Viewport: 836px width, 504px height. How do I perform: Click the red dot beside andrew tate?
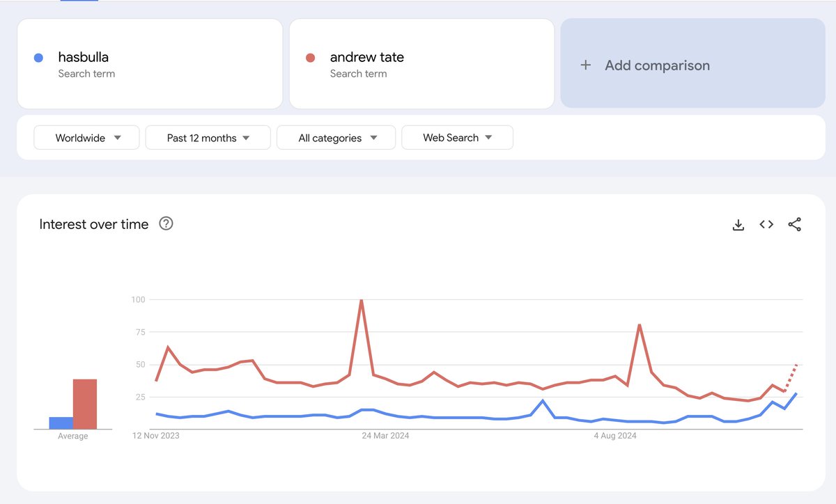point(311,58)
